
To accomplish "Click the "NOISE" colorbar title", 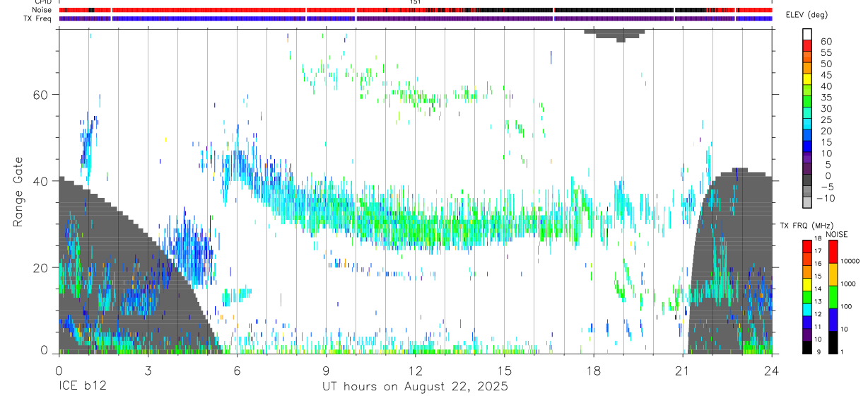I will 836,234.
